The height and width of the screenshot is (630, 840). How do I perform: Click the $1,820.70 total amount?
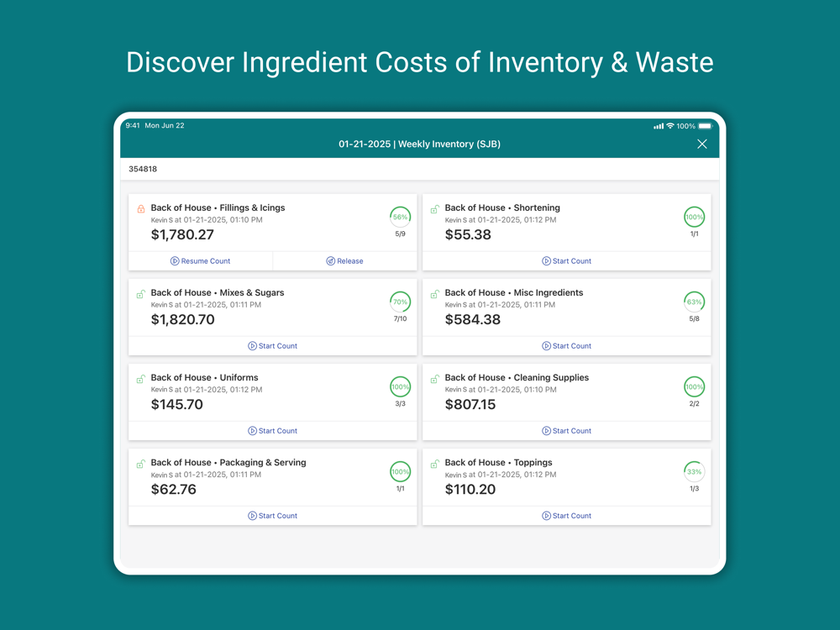point(182,319)
